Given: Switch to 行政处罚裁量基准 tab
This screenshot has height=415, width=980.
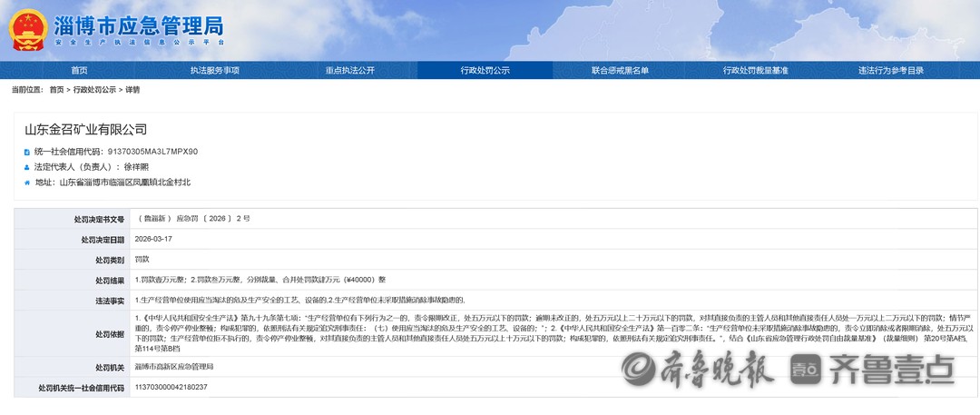Looking at the screenshot, I should point(755,71).
